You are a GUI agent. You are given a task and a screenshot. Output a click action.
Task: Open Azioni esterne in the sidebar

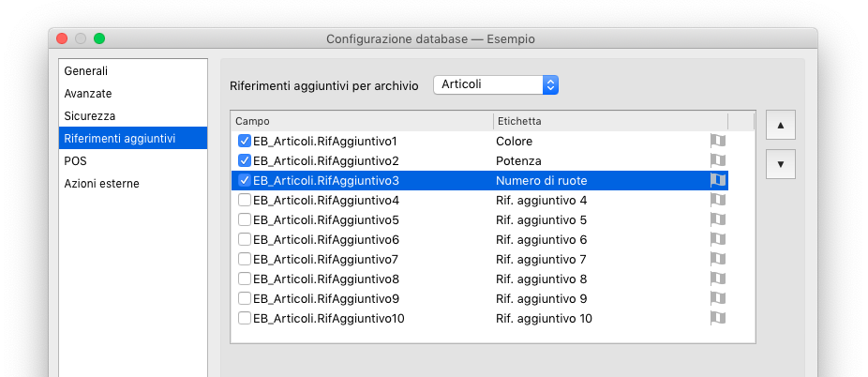click(x=101, y=184)
